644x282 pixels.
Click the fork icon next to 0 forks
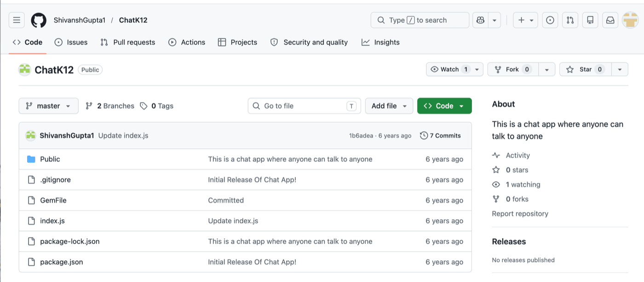[496, 199]
